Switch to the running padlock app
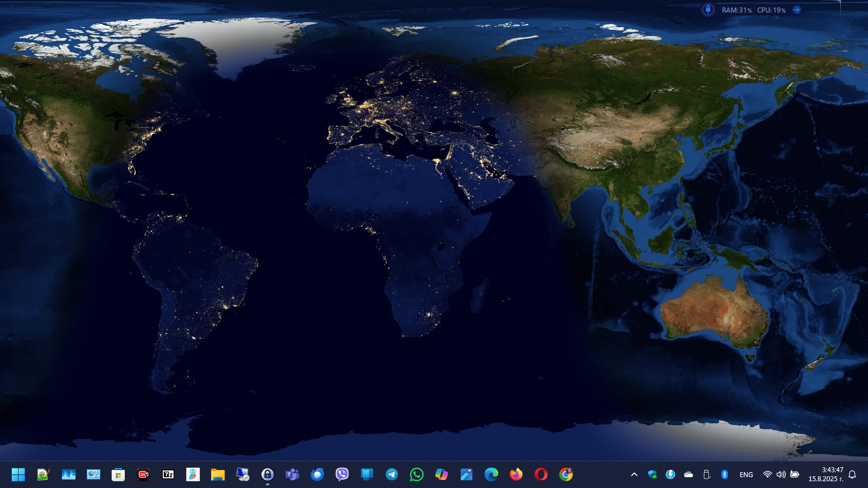Image resolution: width=868 pixels, height=488 pixels. (x=267, y=474)
